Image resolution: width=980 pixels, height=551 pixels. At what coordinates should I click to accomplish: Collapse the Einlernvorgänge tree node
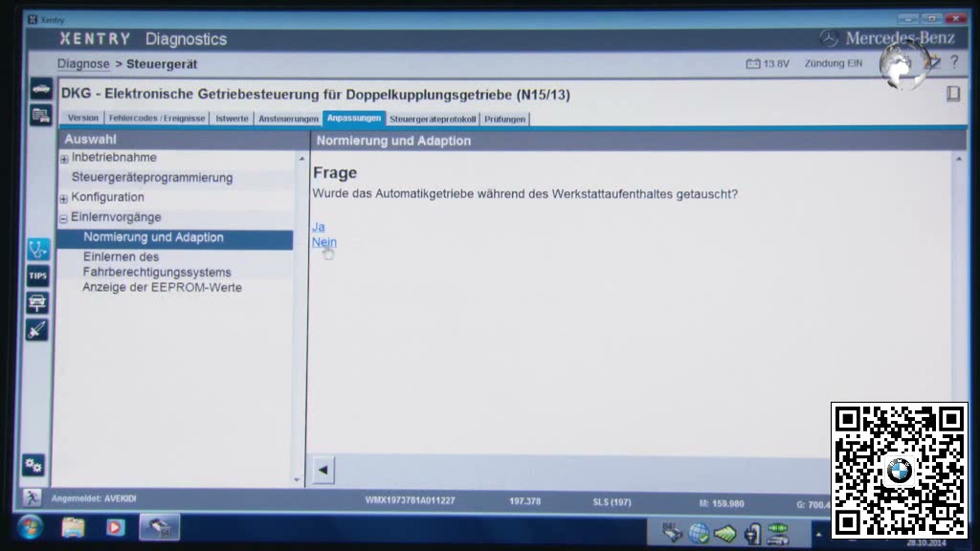pyautogui.click(x=63, y=219)
